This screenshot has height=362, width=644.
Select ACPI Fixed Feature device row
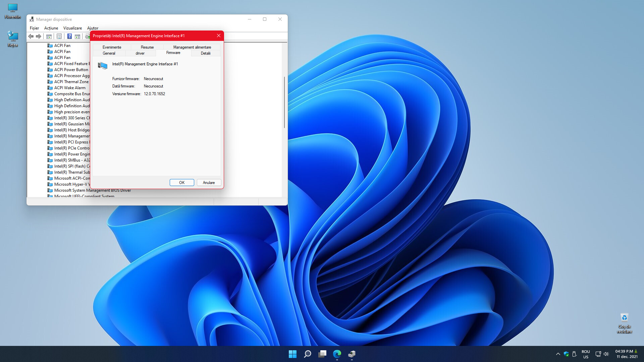point(69,64)
